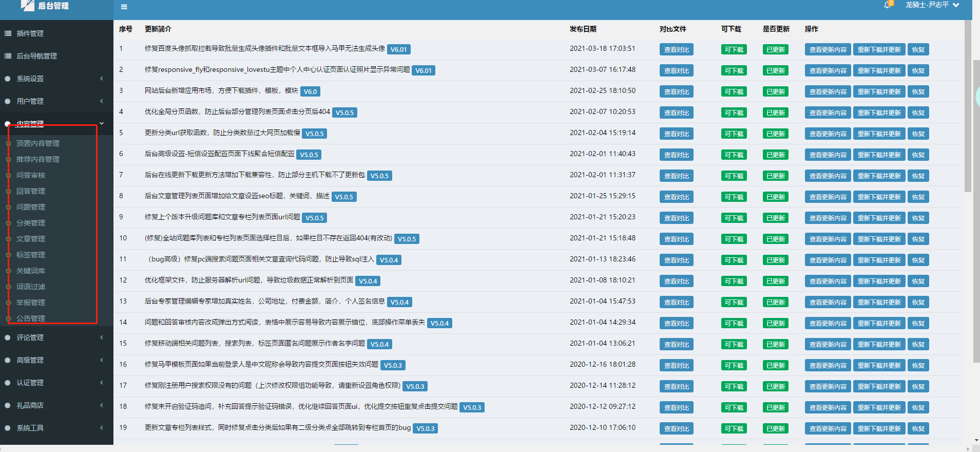Click the 后台管理 logo icon
The image size is (980, 452).
28,6
